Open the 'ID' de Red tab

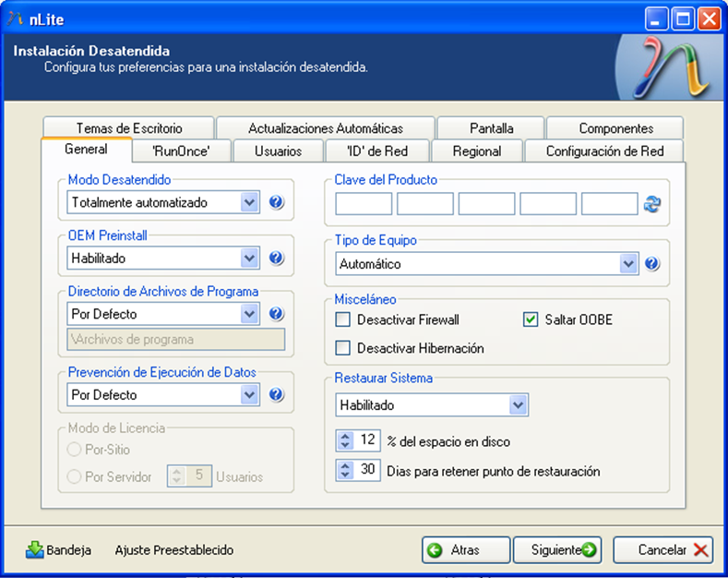[x=377, y=151]
